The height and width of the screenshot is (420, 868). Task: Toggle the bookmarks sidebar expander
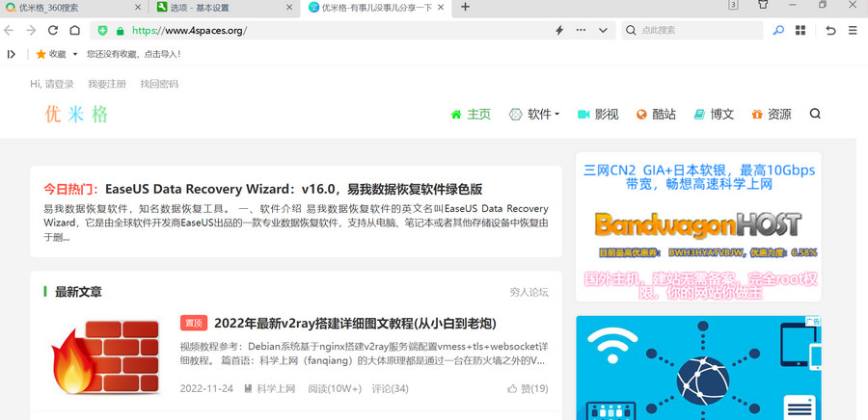[x=12, y=54]
